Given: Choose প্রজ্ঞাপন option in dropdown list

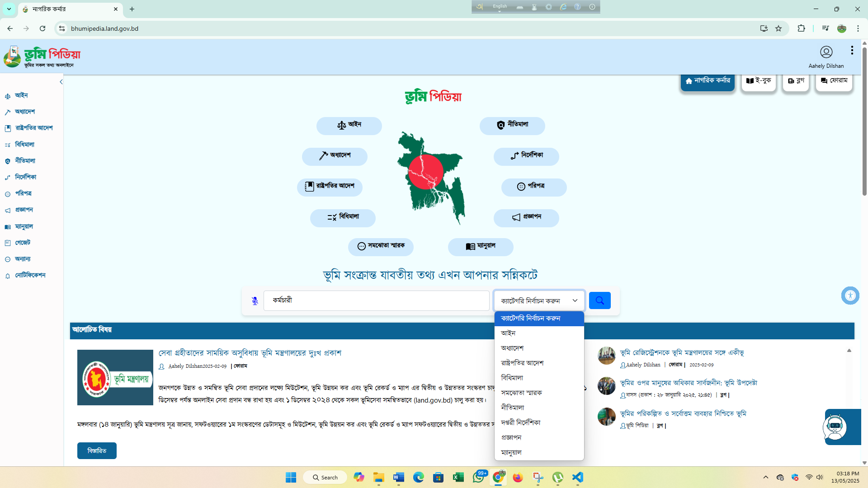Looking at the screenshot, I should (x=511, y=437).
